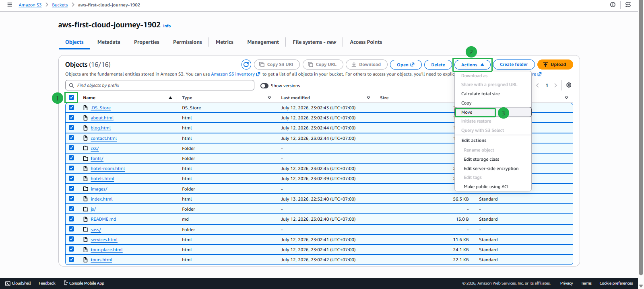Image resolution: width=644 pixels, height=289 pixels.
Task: Sort by the rightmost column arrow
Action: [566, 98]
